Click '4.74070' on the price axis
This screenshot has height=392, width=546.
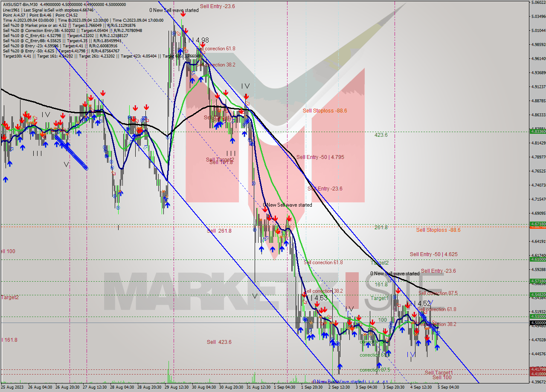tap(538, 185)
